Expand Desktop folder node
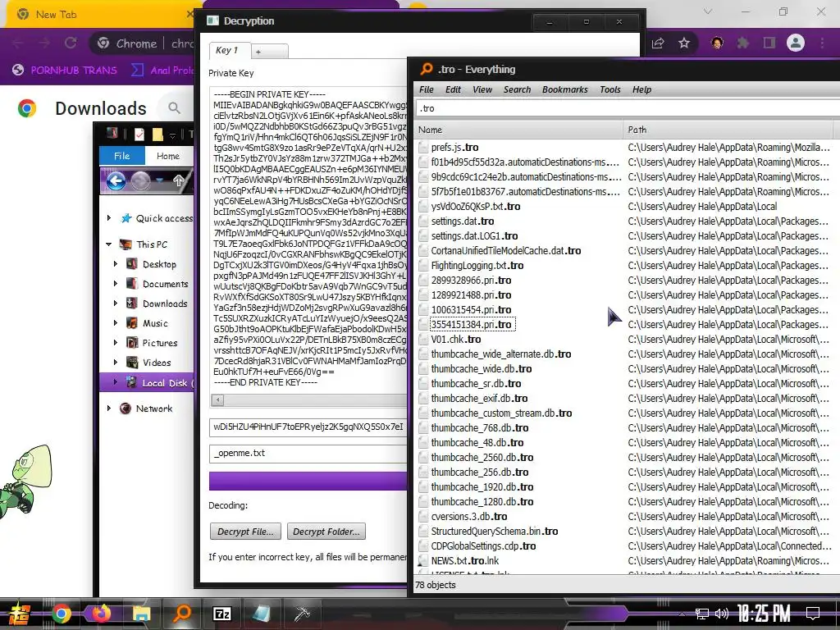Image resolution: width=840 pixels, height=630 pixels. 116,264
